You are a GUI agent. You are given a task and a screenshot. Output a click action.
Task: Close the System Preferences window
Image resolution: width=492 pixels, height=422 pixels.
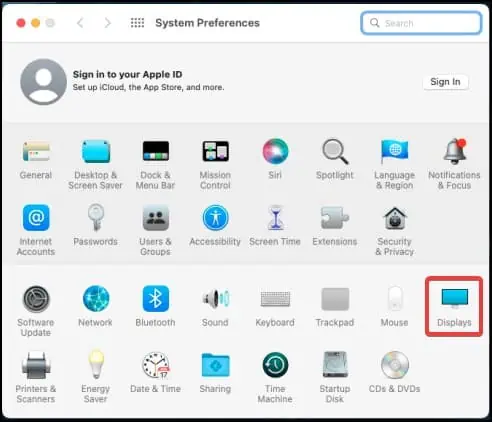(21, 23)
